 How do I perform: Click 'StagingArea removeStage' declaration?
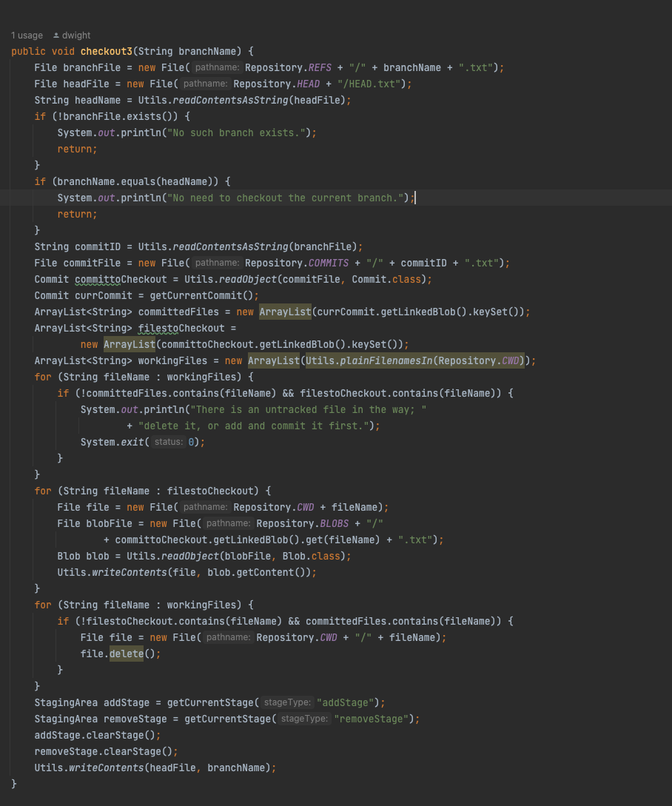[x=100, y=719]
